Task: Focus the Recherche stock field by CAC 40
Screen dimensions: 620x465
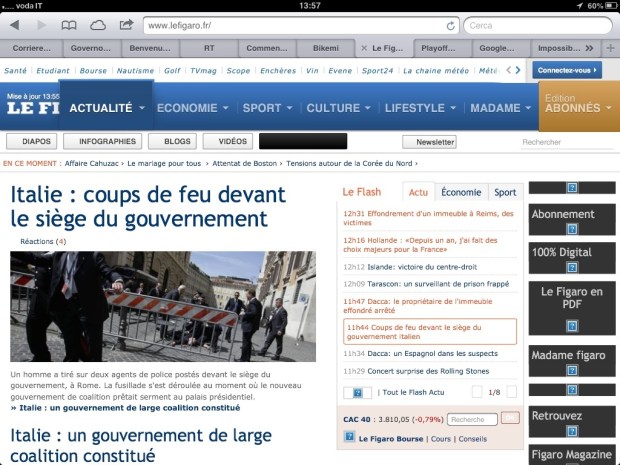Action: [x=472, y=419]
